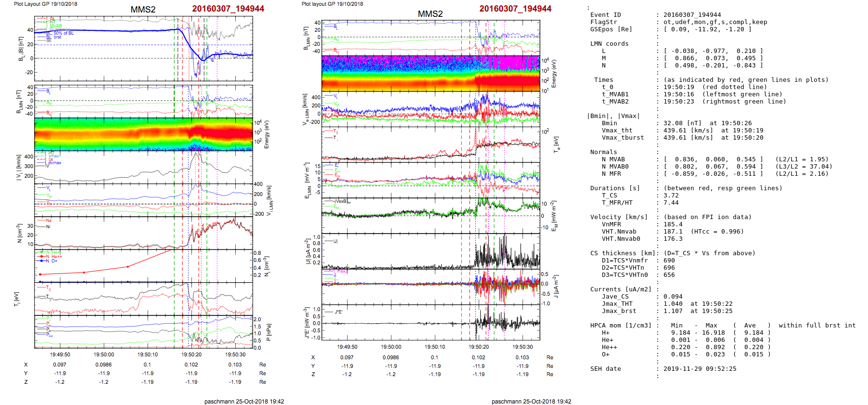
Task: Select the ion energy spectrogram in the left plot
Action: pyautogui.click(x=143, y=134)
